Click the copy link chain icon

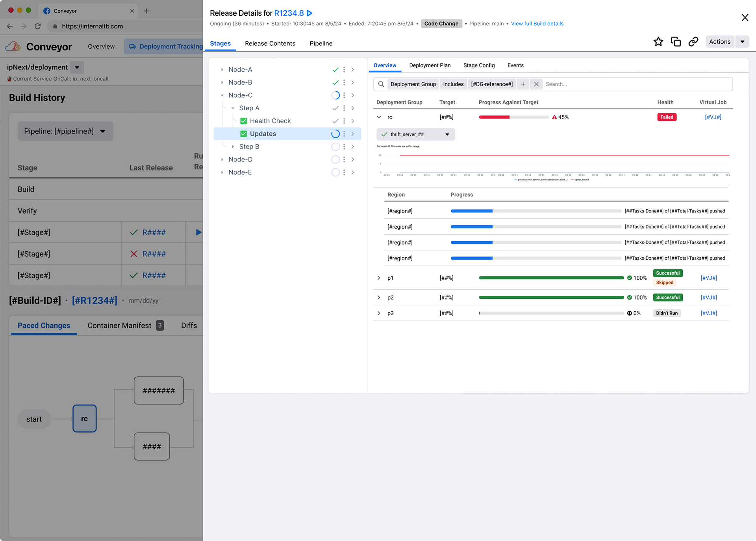click(x=693, y=42)
